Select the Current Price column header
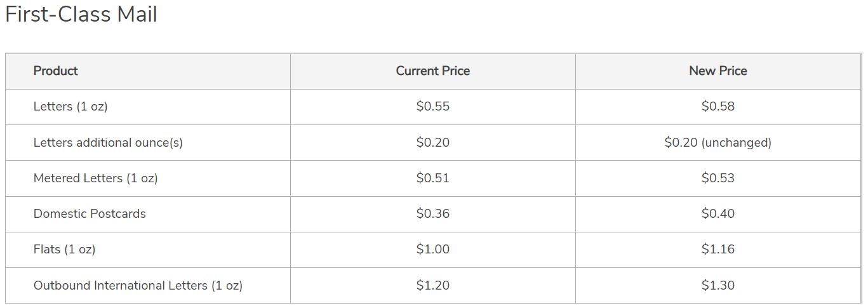868x308 pixels. (x=433, y=71)
